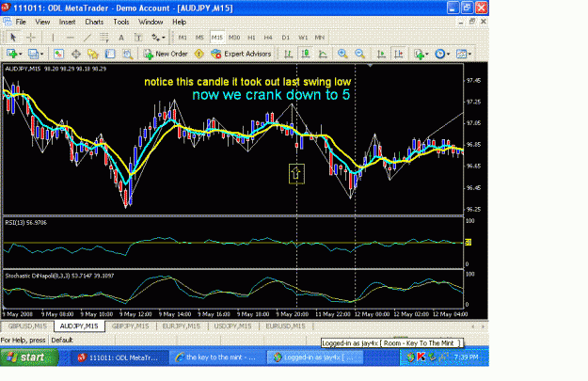Click the New Chart icon

[x=11, y=54]
